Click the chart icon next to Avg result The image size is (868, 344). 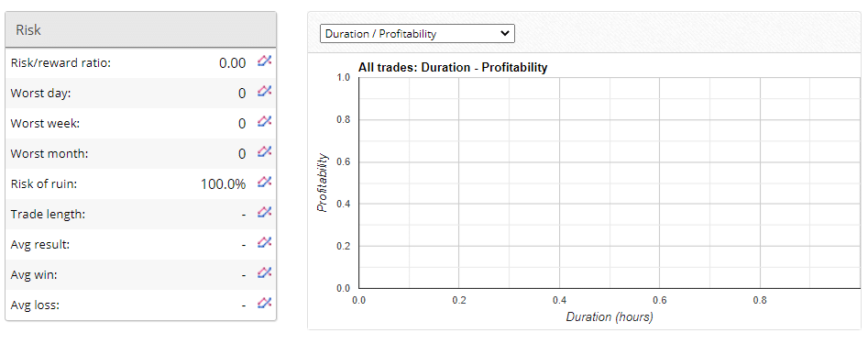point(265,242)
